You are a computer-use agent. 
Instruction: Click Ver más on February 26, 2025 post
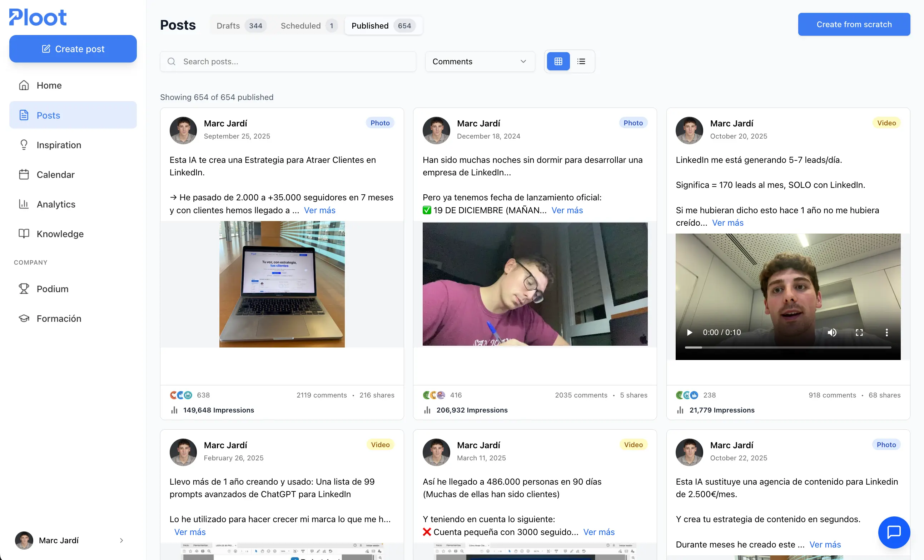pos(190,531)
